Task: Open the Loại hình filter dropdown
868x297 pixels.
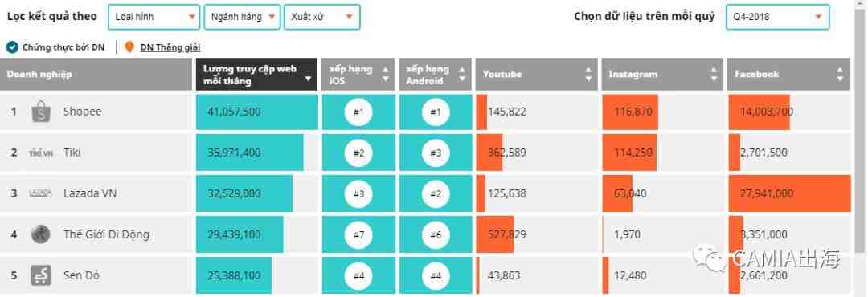Action: tap(154, 17)
